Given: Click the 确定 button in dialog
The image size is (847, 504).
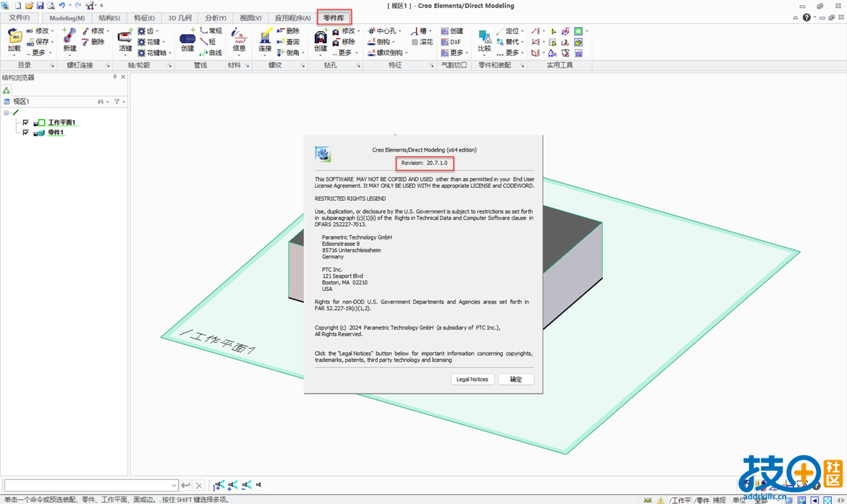Looking at the screenshot, I should pos(516,379).
